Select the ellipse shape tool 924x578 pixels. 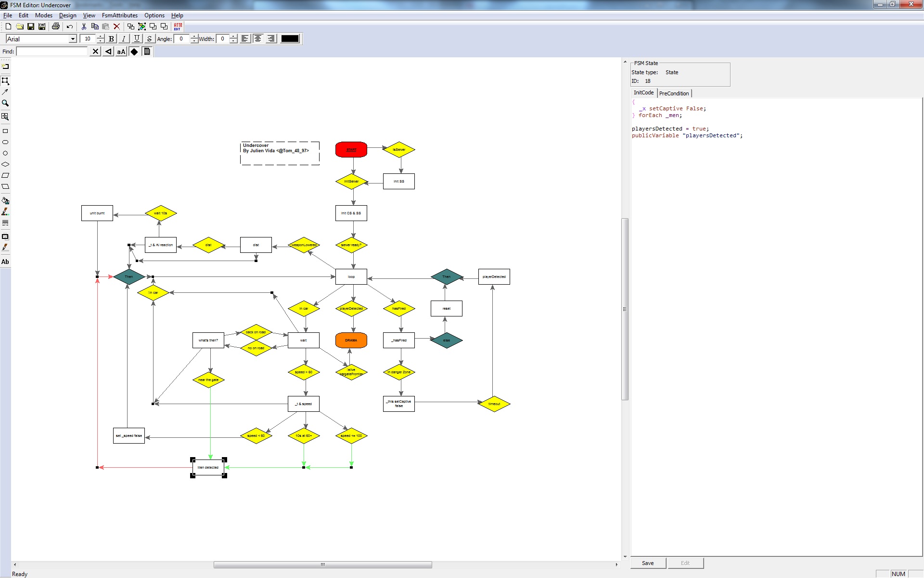[6, 142]
